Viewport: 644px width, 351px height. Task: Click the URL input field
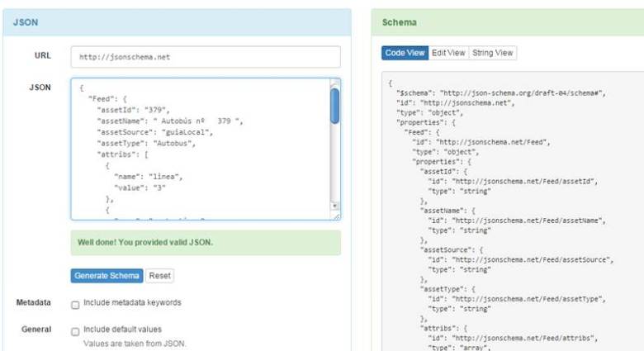tap(205, 57)
